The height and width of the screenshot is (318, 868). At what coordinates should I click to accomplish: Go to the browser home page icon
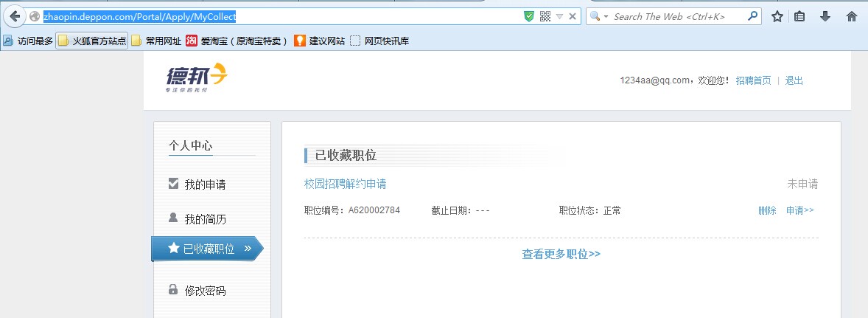tap(852, 17)
